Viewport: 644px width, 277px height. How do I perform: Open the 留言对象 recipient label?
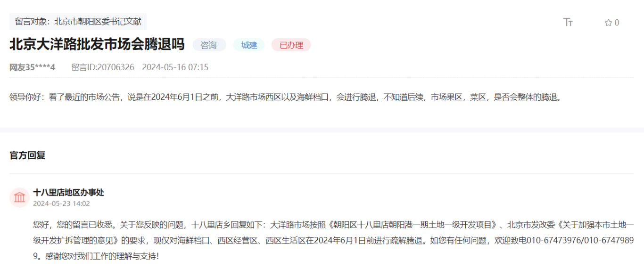tap(78, 21)
